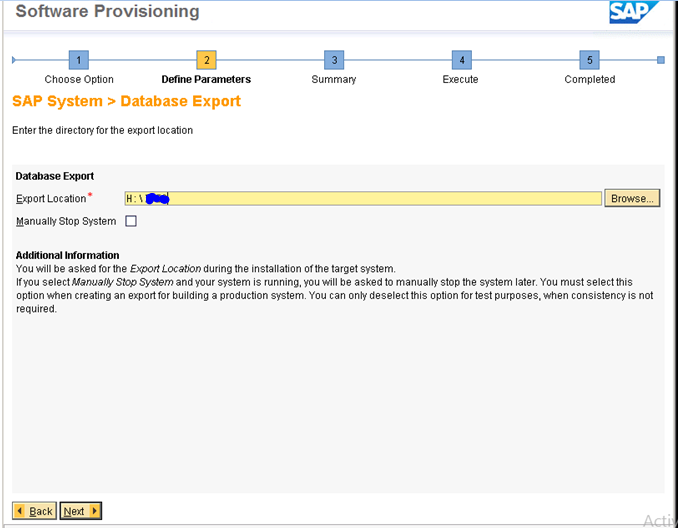Open the Browse... dialog for the export location
Screen dimensions: 678x528
pos(632,198)
